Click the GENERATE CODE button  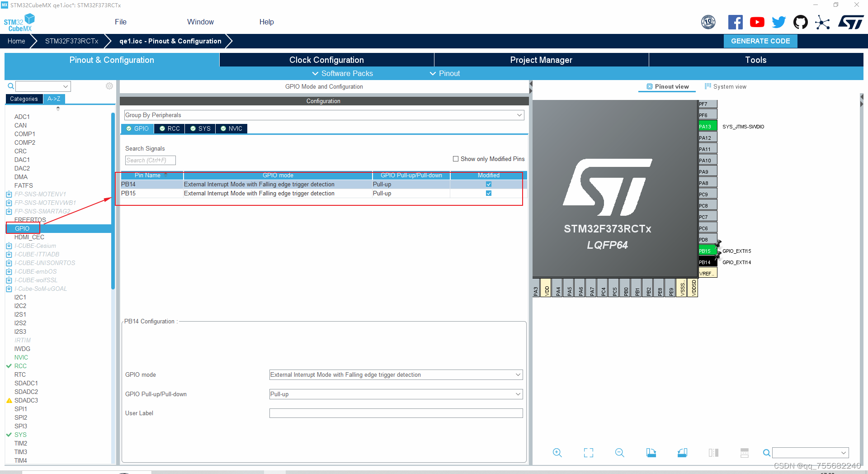click(760, 41)
